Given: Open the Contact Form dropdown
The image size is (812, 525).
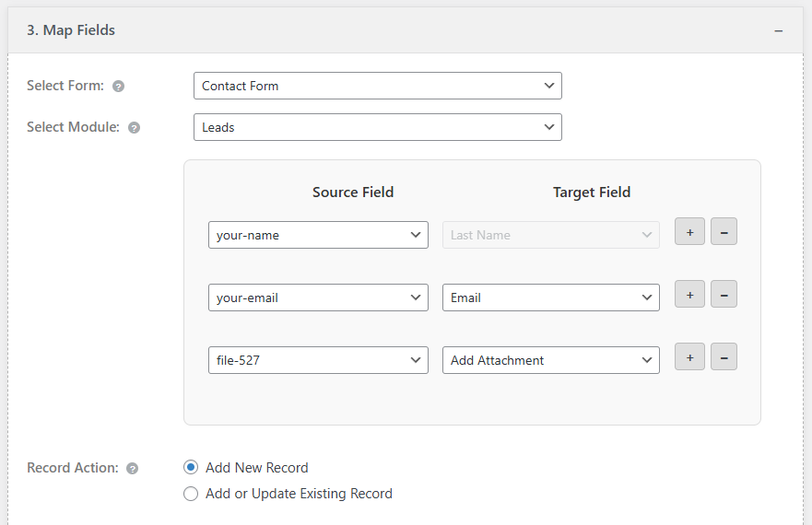Looking at the screenshot, I should [377, 86].
